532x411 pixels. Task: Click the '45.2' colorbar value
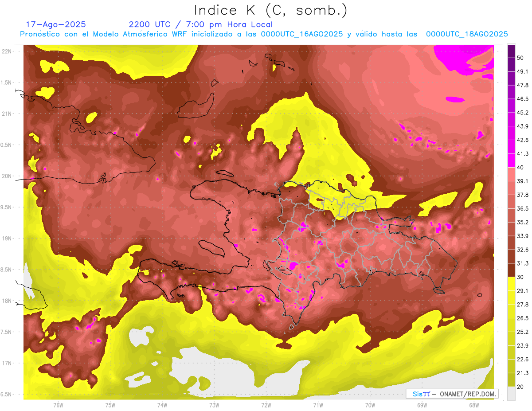tap(523, 113)
